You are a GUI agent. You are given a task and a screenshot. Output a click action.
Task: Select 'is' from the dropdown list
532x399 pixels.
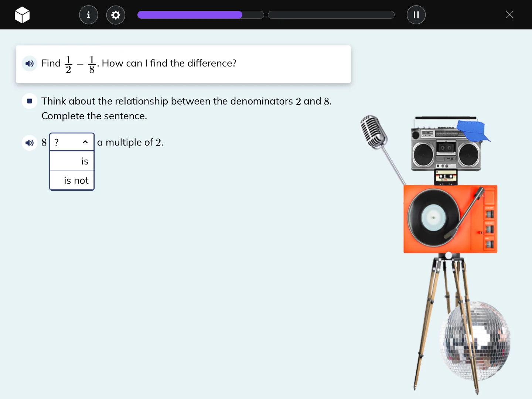[72, 161]
